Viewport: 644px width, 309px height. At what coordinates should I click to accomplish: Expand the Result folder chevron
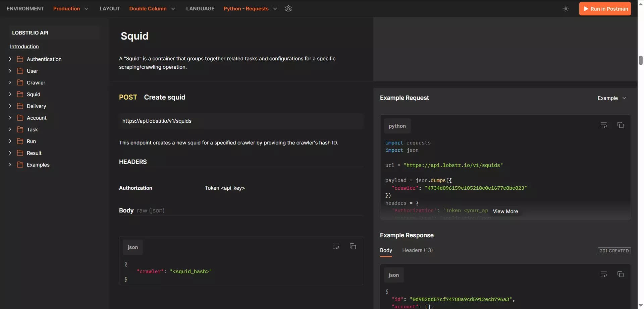click(10, 153)
